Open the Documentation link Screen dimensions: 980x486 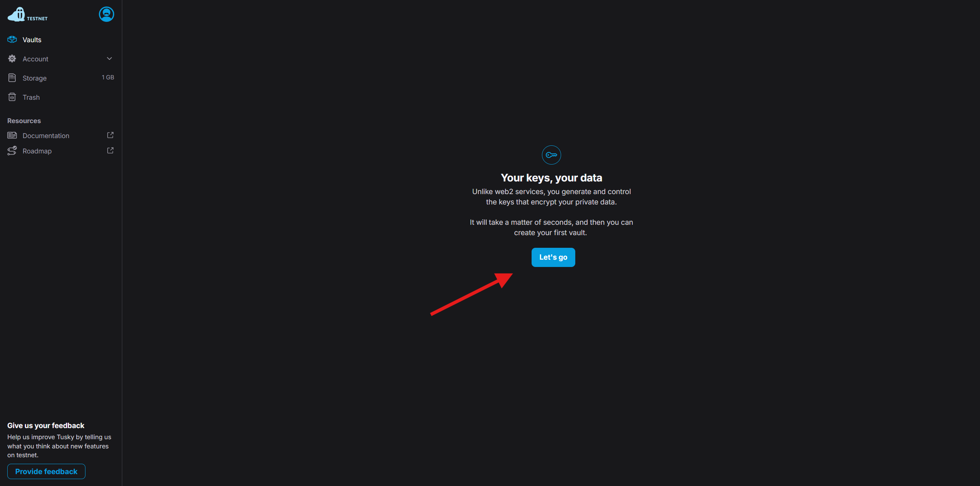click(x=61, y=136)
